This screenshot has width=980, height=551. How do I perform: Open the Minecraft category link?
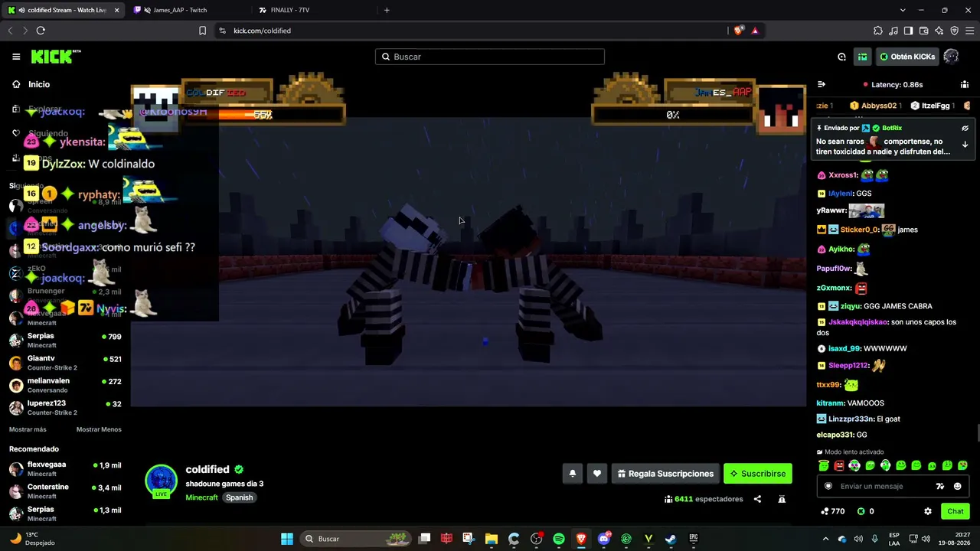click(202, 497)
